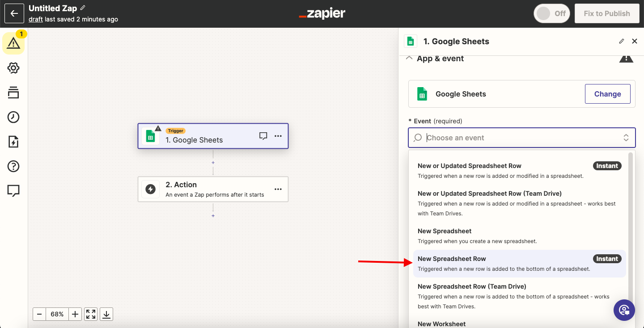Screen dimensions: 644x328
Task: Open the chat support bubble
Action: pos(624,310)
